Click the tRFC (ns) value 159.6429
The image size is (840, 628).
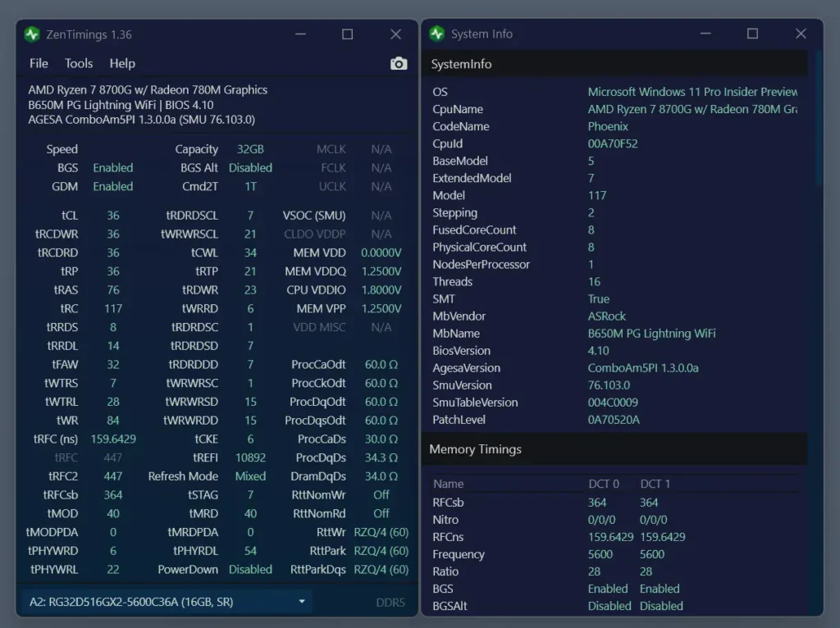click(113, 439)
